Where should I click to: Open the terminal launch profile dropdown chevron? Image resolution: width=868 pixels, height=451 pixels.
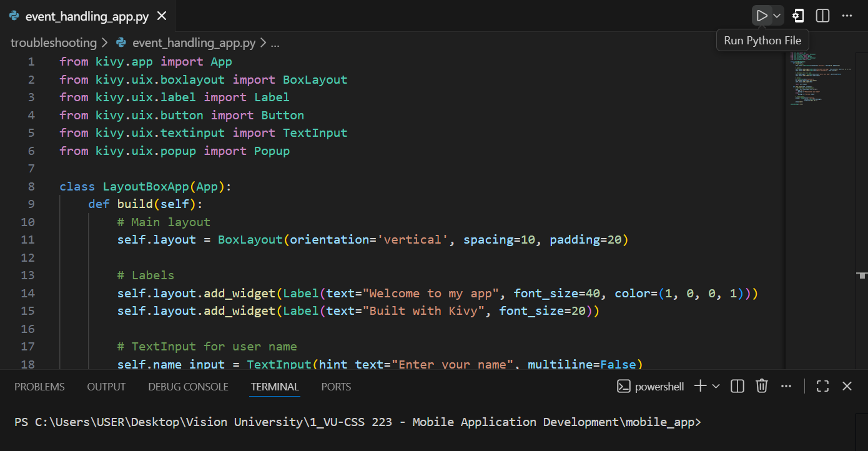716,387
